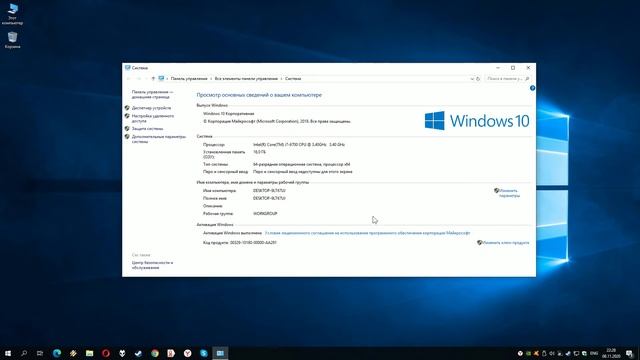
Task: Maximize the System window
Action: tap(513, 68)
